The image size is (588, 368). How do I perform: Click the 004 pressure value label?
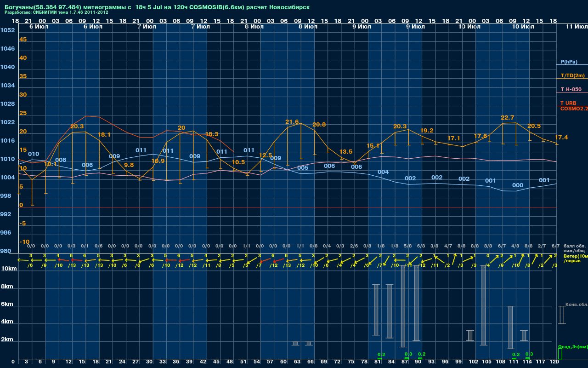pos(383,172)
